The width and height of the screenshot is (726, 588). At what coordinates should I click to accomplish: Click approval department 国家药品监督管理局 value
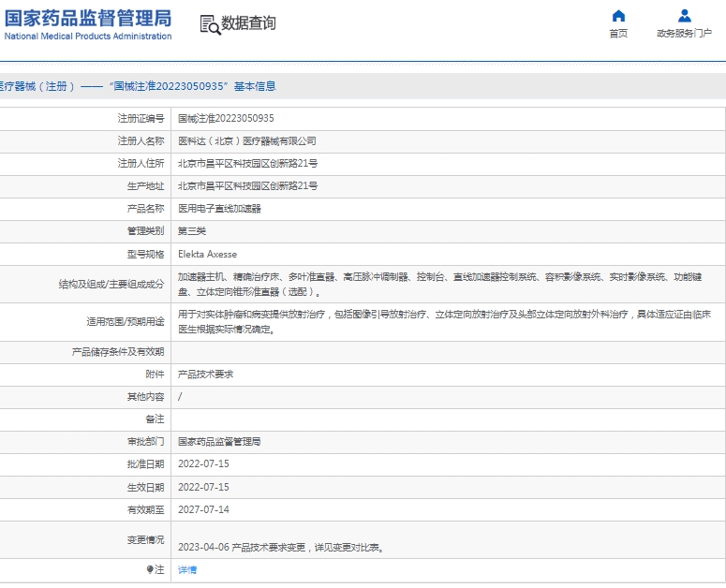click(x=219, y=441)
